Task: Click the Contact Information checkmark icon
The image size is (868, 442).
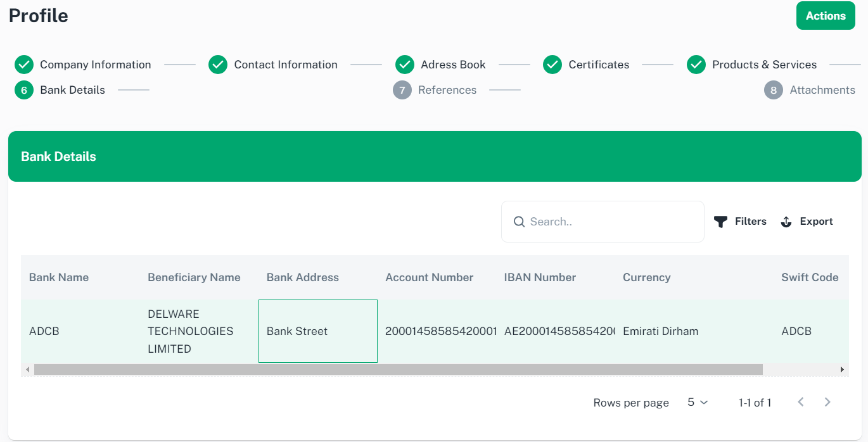Action: [x=218, y=65]
